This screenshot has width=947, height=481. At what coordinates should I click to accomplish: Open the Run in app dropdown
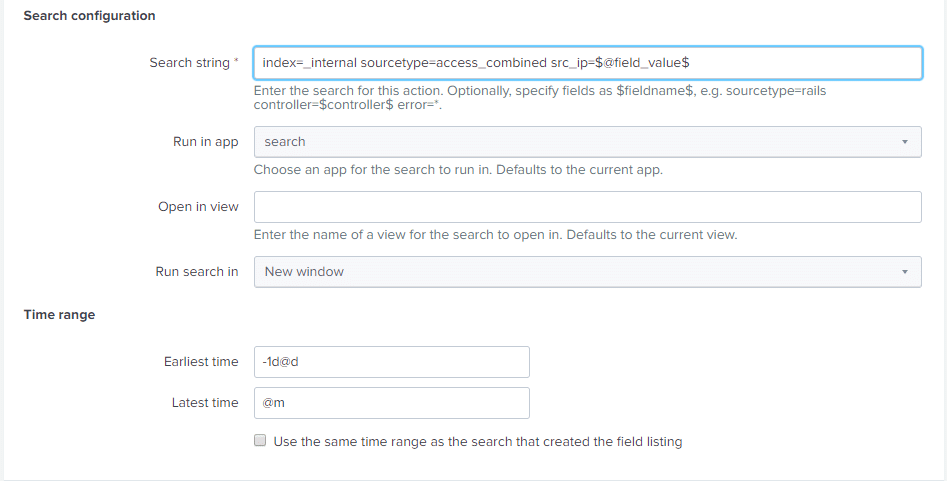pyautogui.click(x=587, y=142)
